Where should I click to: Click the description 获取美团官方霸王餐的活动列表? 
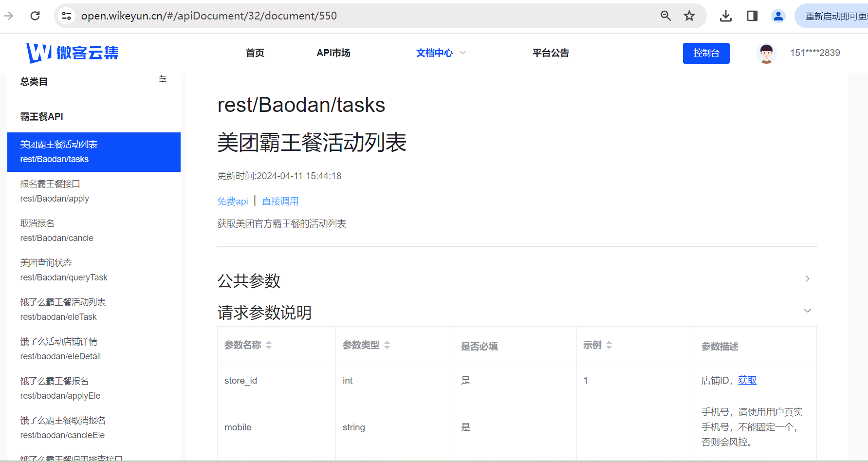pyautogui.click(x=281, y=223)
